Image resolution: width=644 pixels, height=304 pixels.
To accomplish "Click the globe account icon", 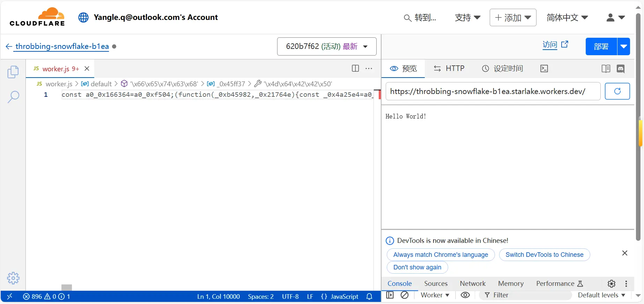I will 83,17.
